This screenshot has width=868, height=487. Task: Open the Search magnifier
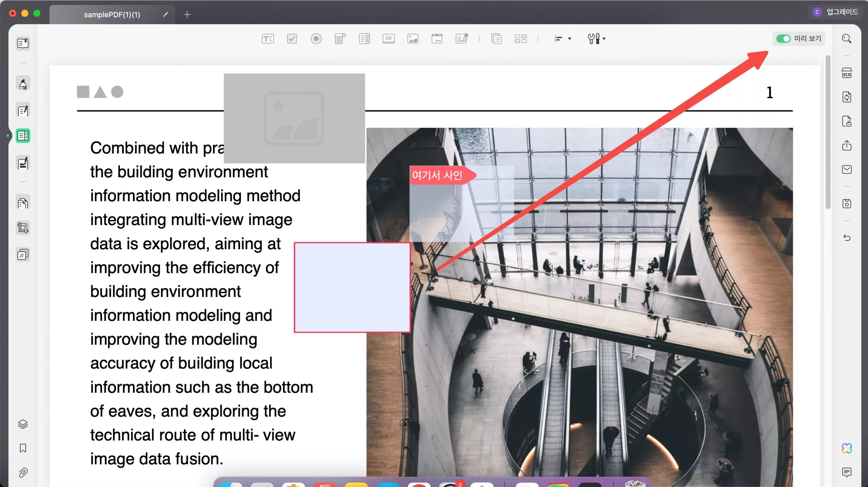(847, 39)
